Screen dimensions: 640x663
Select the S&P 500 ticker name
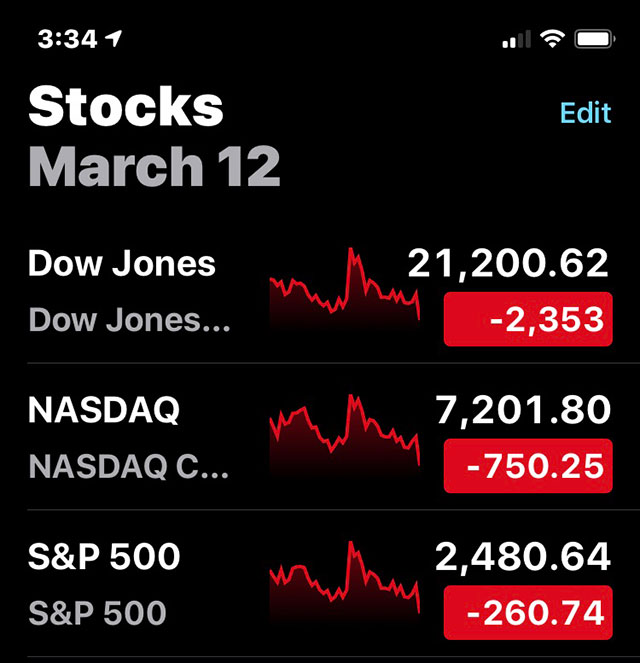(x=104, y=556)
